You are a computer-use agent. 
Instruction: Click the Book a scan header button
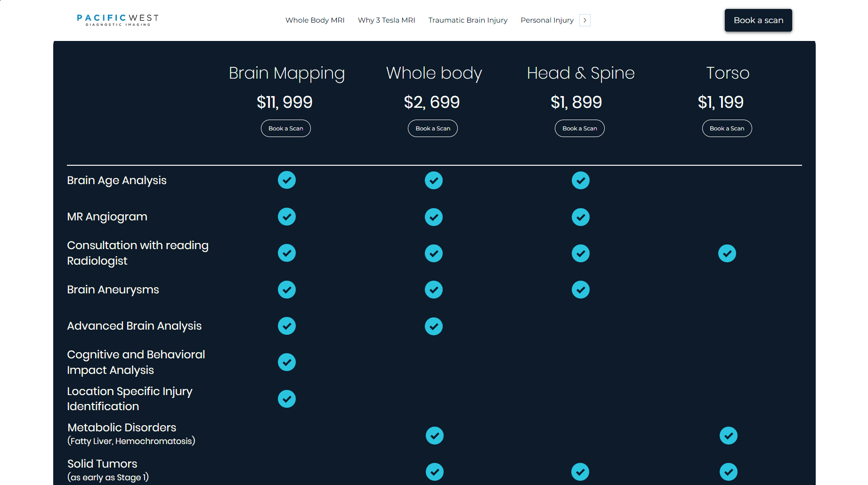coord(758,20)
